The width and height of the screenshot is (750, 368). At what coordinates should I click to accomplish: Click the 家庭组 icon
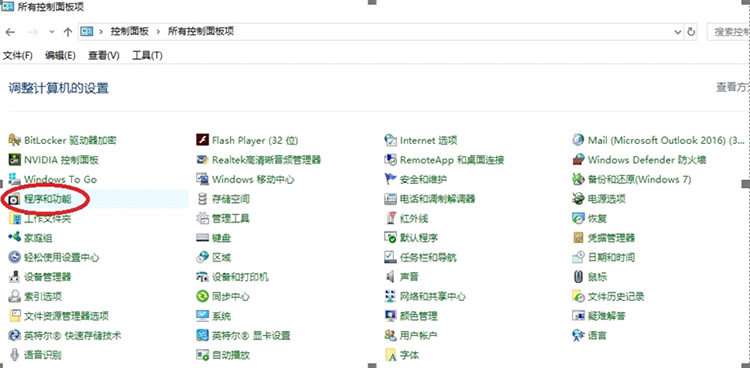pyautogui.click(x=15, y=238)
